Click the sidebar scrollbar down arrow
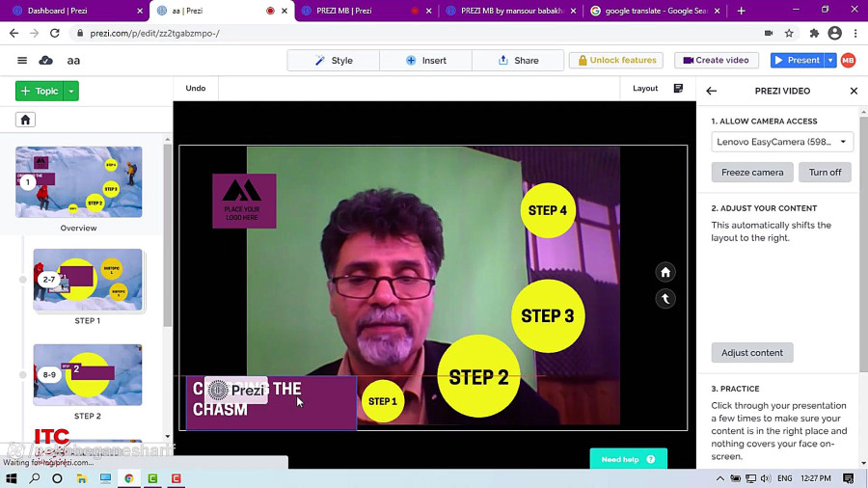The width and height of the screenshot is (868, 488). (168, 437)
